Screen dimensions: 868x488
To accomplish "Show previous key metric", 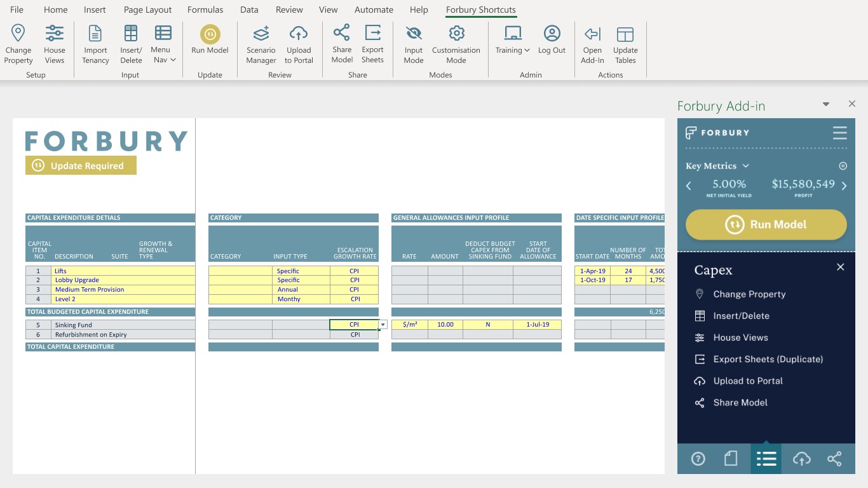I will tap(689, 186).
